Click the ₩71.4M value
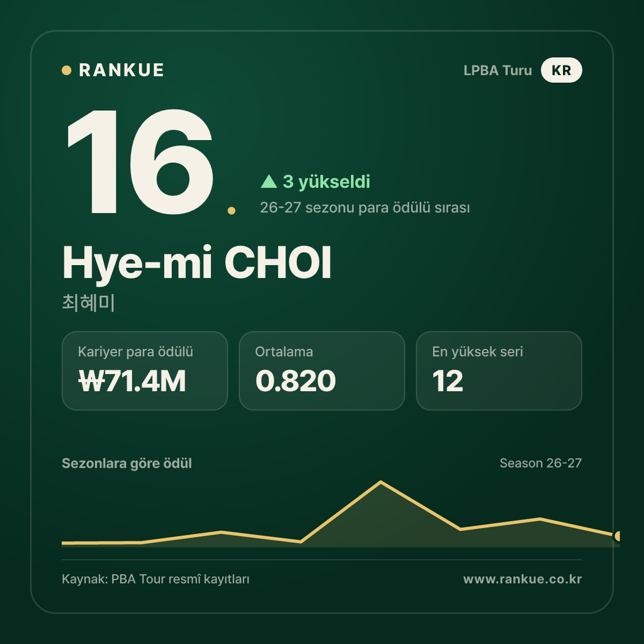 pos(132,382)
